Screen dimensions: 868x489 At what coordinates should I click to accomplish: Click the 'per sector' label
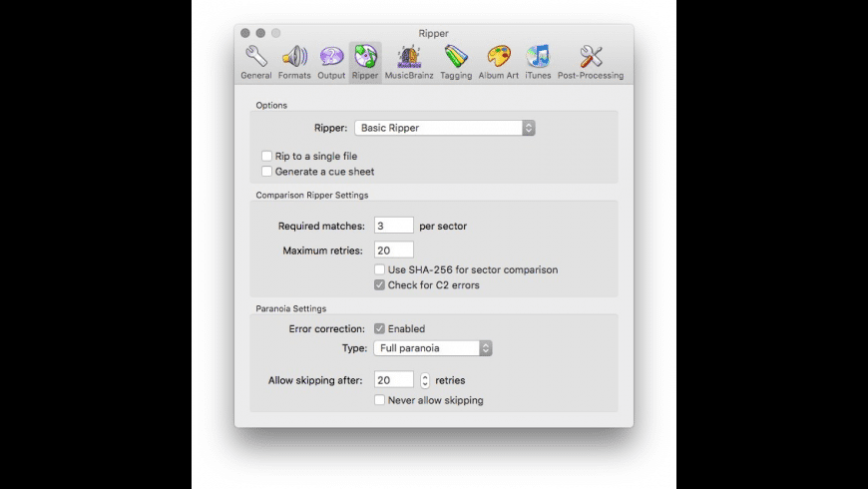click(x=443, y=226)
